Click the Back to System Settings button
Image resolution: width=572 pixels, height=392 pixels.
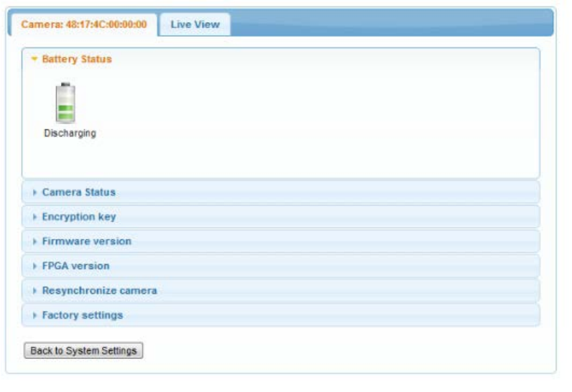83,350
